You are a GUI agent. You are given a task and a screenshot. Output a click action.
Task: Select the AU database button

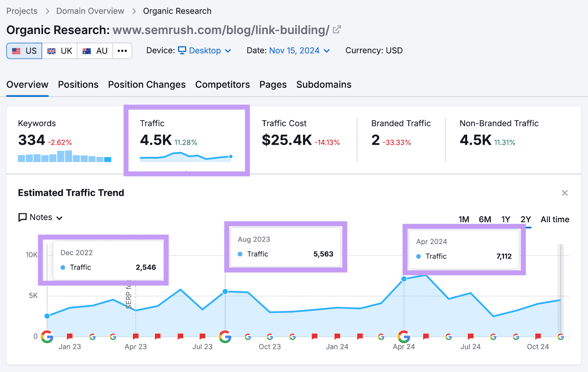95,51
